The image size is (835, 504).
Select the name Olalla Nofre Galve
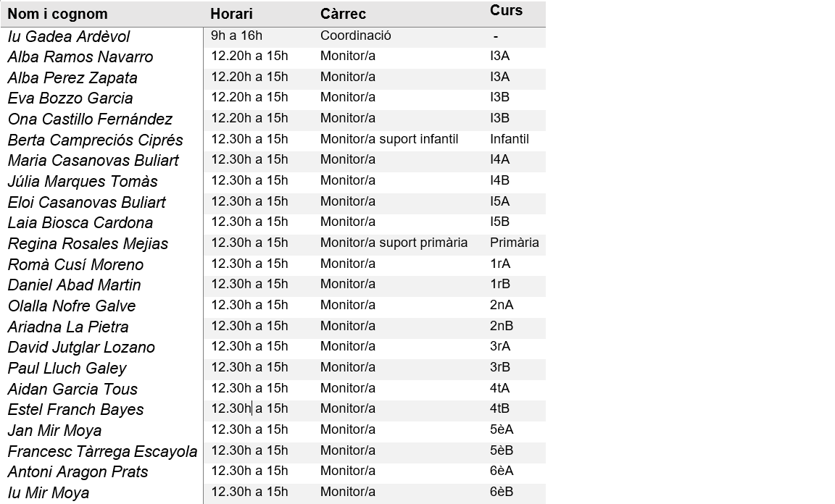coord(72,306)
